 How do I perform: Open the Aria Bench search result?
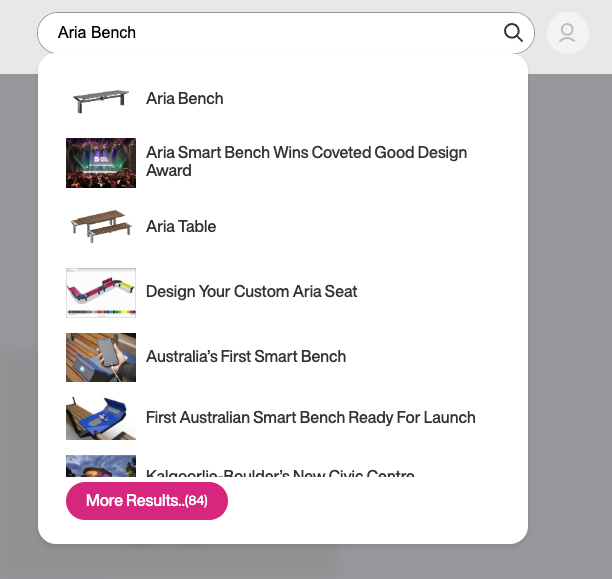coord(185,99)
